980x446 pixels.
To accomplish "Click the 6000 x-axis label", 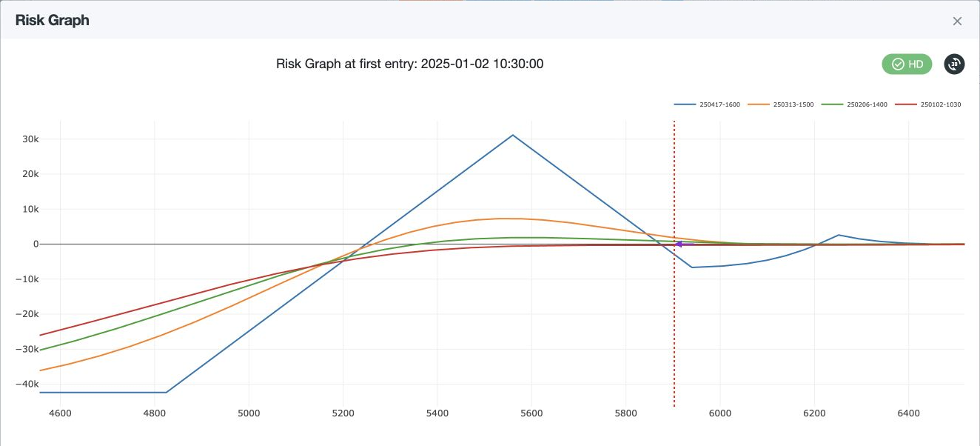I will point(720,413).
